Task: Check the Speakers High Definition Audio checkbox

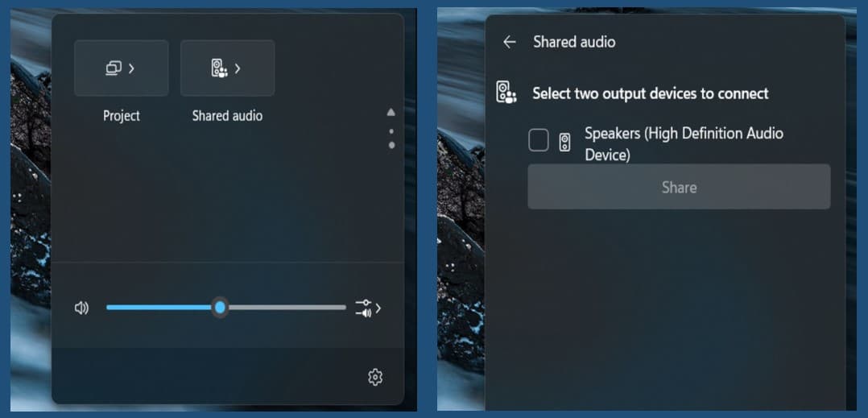Action: click(x=539, y=140)
